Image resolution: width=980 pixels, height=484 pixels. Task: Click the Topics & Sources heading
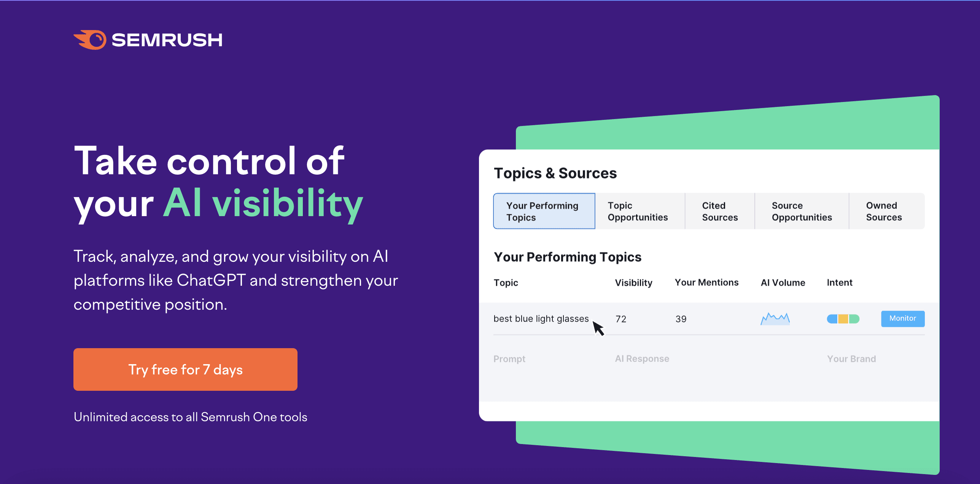(x=556, y=173)
